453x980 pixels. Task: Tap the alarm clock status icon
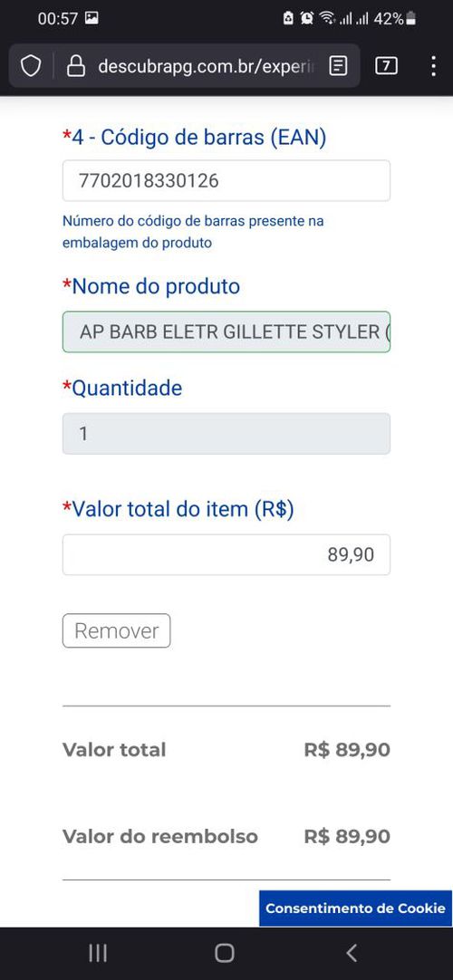coord(306,19)
